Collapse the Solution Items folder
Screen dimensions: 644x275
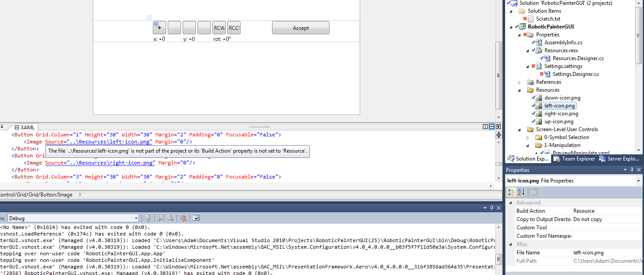coord(511,11)
